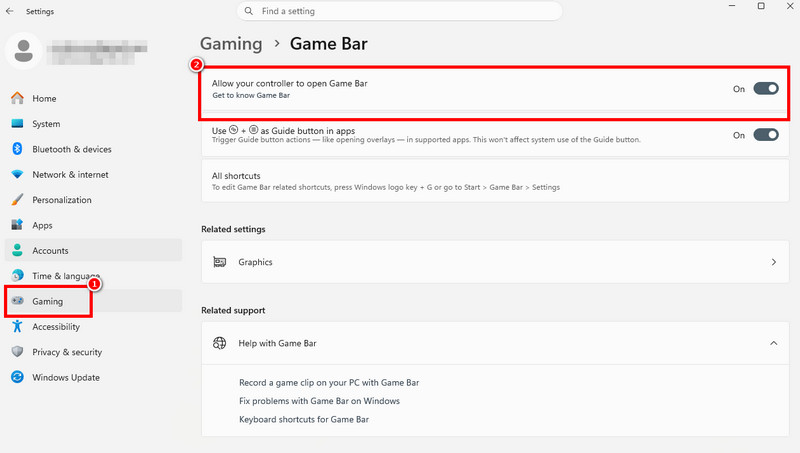Minimize the Settings window
The height and width of the screenshot is (453, 800).
[732, 6]
